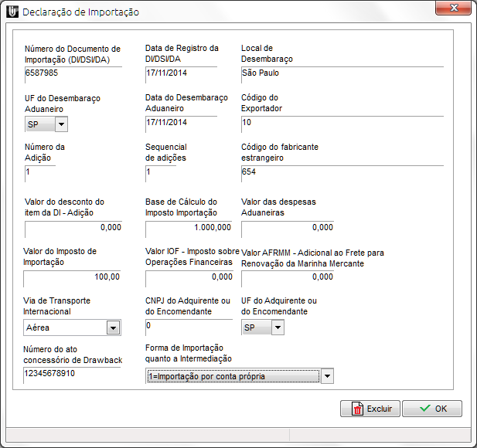
Task: Open UF do Desembaraço Aduaneiro dropdown
Action: click(x=61, y=124)
